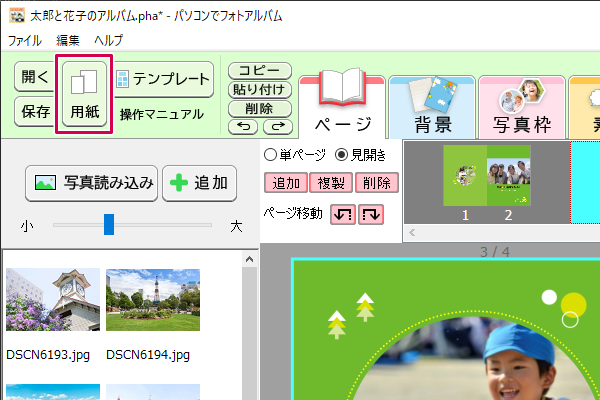Select the cyan highlighted page in strip

(x=585, y=182)
